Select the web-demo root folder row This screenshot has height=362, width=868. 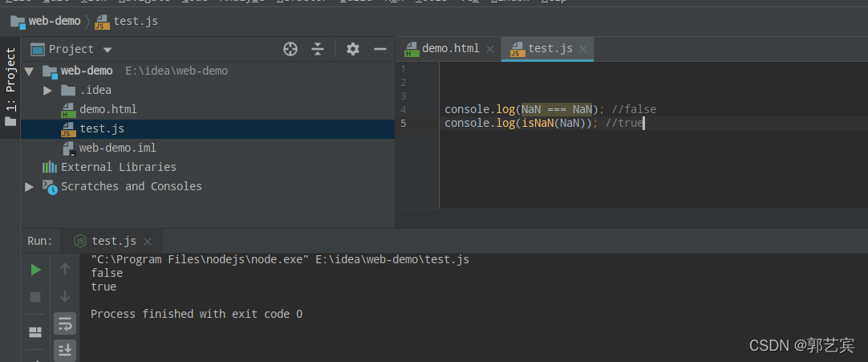208,71
